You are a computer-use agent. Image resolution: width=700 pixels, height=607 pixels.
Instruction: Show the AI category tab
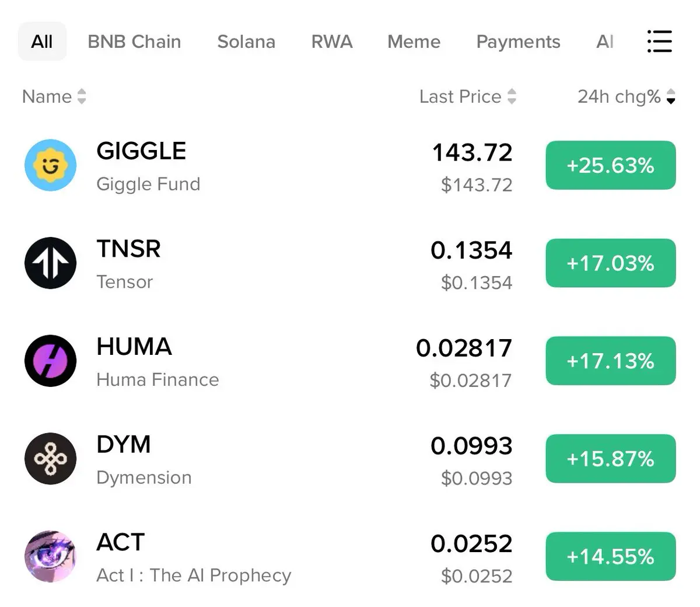(605, 41)
